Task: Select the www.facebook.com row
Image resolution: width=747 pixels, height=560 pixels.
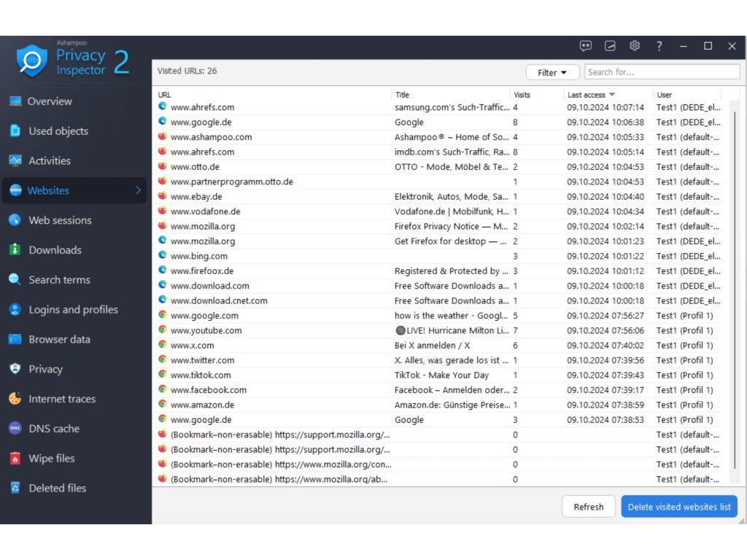Action: click(440, 389)
